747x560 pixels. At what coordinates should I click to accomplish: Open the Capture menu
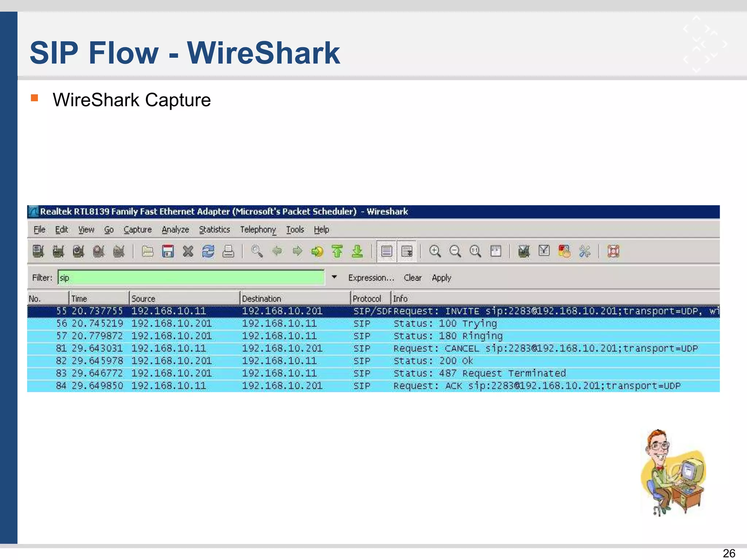coord(138,230)
